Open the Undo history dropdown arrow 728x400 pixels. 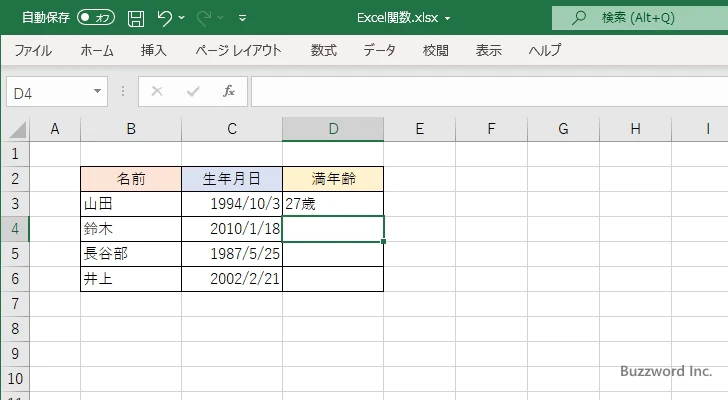182,18
